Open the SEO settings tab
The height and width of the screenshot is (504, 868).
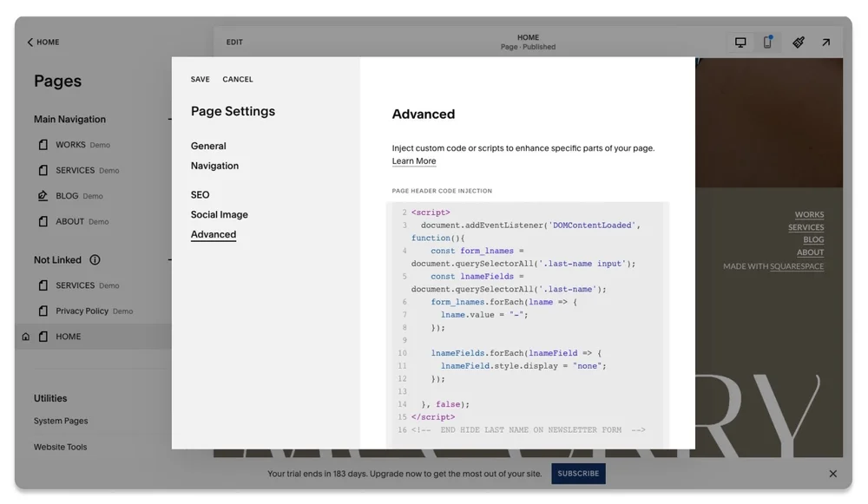[200, 194]
